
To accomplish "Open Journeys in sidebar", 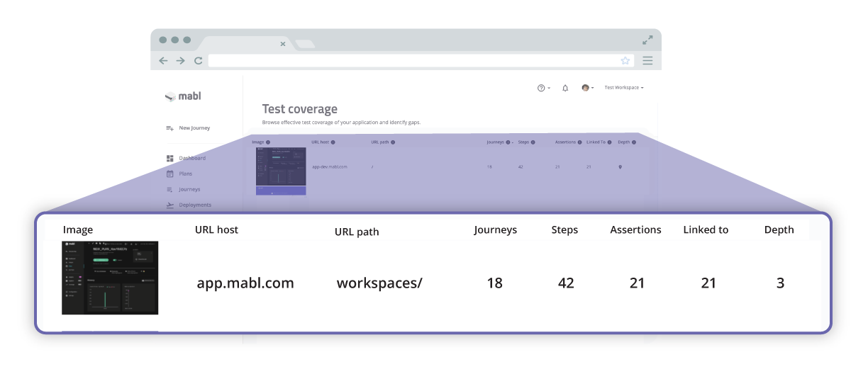I will pyautogui.click(x=189, y=189).
